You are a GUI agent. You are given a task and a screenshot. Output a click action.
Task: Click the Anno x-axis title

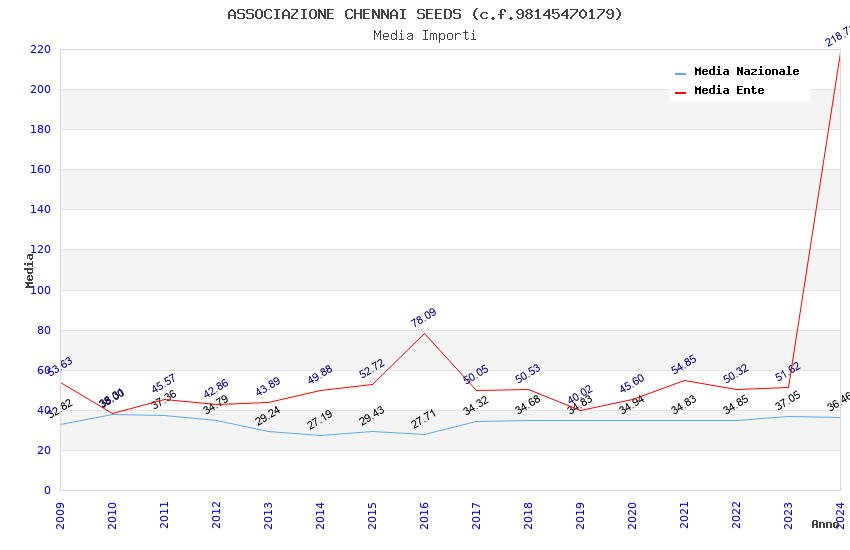(x=825, y=524)
